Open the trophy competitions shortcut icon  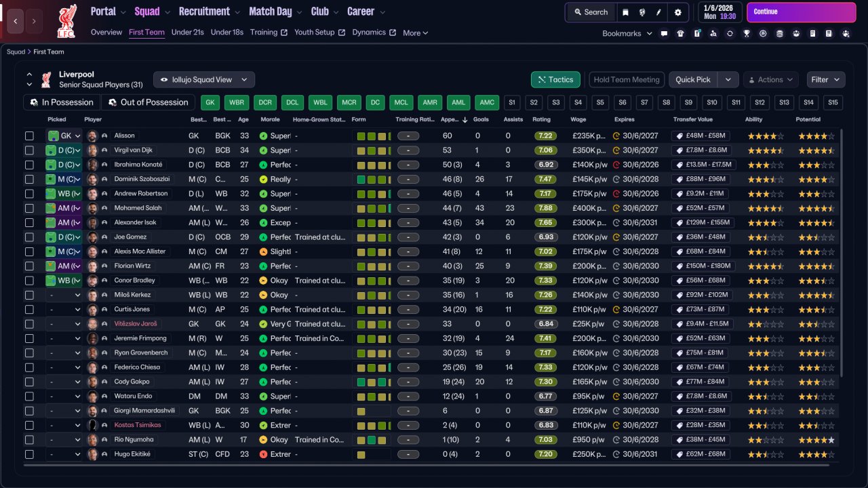[x=747, y=33]
